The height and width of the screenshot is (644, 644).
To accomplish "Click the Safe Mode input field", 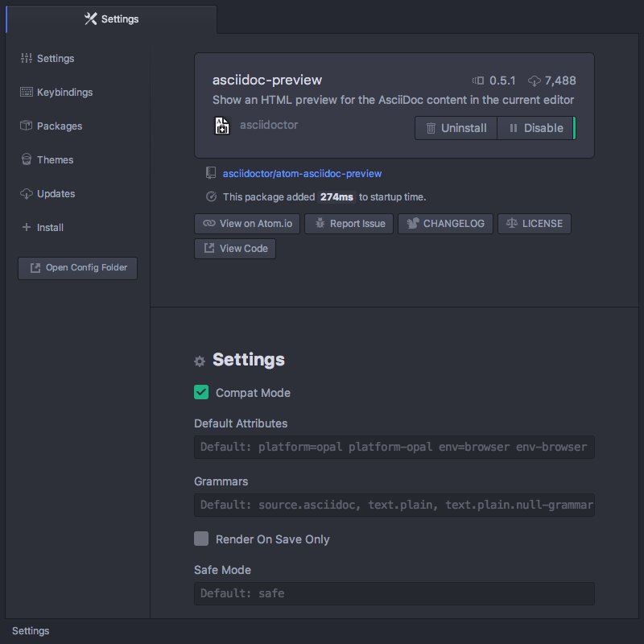I will 394,593.
